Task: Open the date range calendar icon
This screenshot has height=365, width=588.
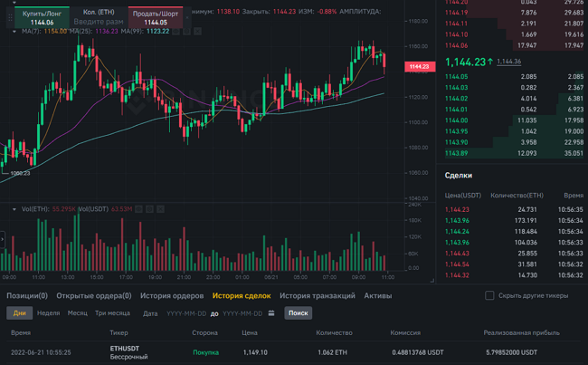Action: (x=271, y=313)
